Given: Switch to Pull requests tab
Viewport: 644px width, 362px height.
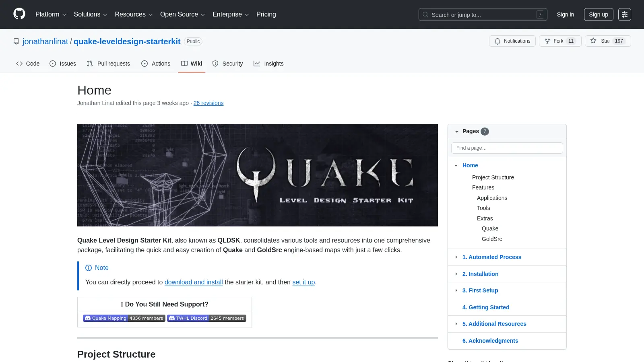Looking at the screenshot, I should [108, 64].
